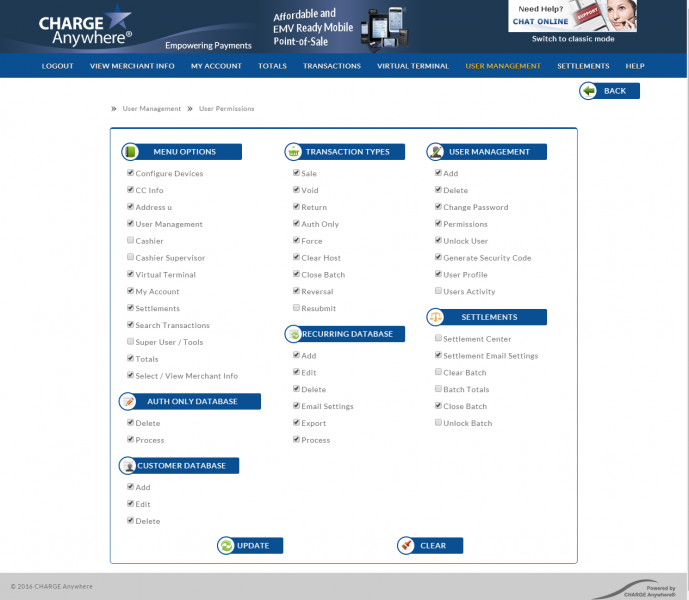689x600 pixels.
Task: Uncheck Search Transactions menu option
Action: (131, 324)
